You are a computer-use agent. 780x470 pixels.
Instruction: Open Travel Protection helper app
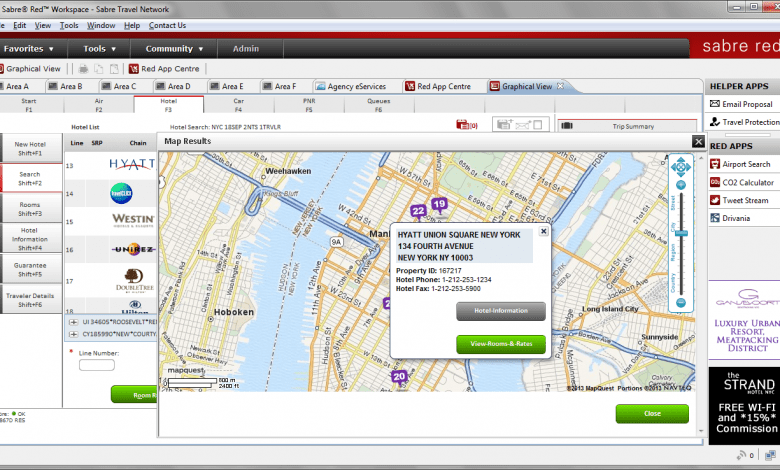click(x=745, y=122)
